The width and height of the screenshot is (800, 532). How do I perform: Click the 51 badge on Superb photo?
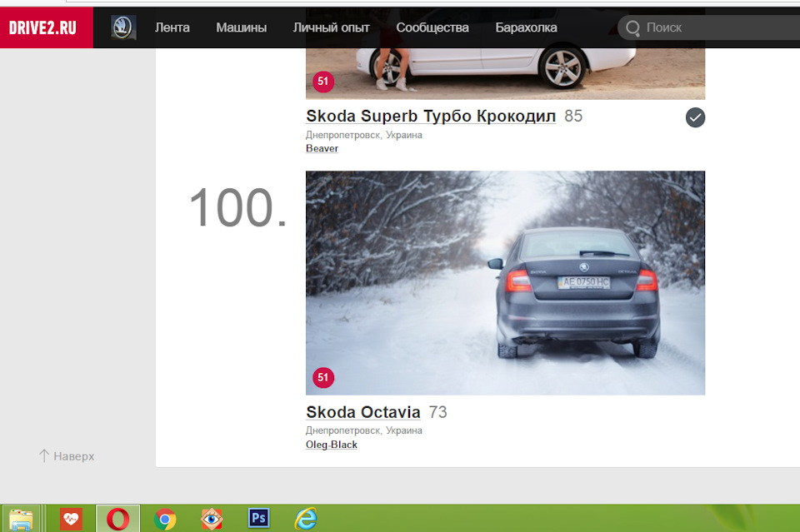coord(323,82)
